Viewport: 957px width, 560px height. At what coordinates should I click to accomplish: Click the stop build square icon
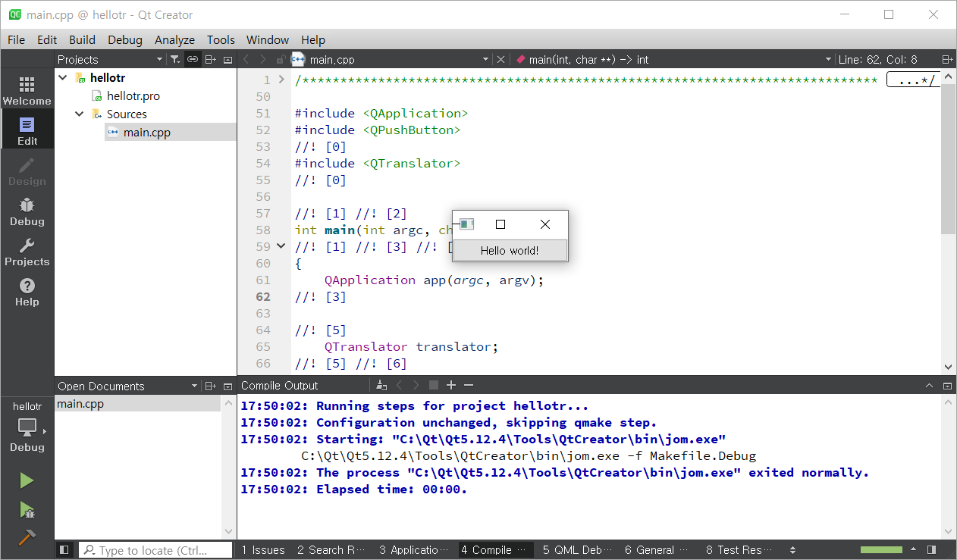point(434,385)
